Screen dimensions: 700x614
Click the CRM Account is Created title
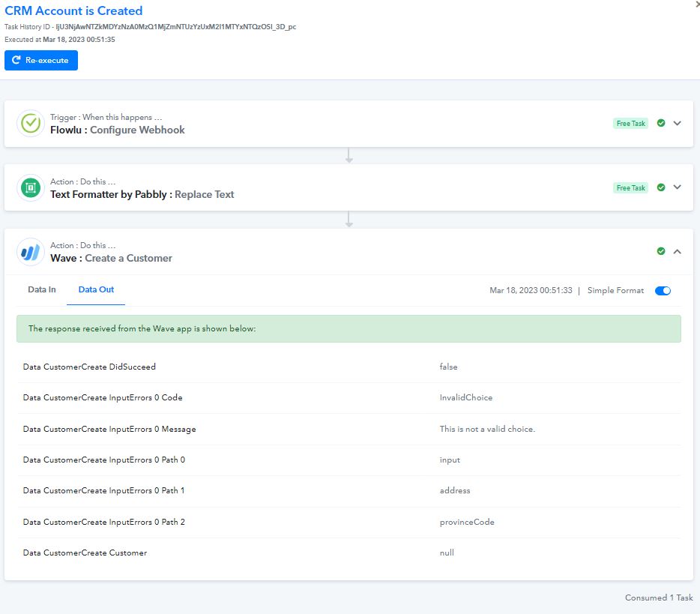73,10
